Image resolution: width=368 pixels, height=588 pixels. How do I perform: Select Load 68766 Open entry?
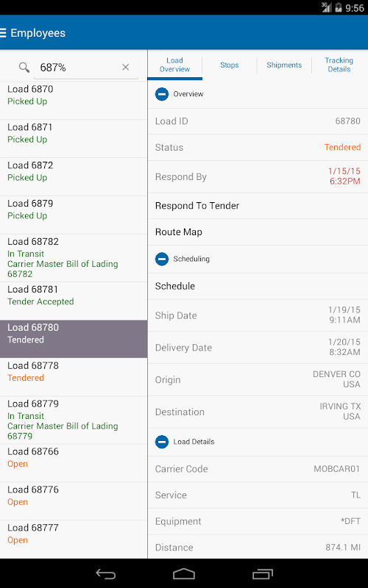[74, 463]
